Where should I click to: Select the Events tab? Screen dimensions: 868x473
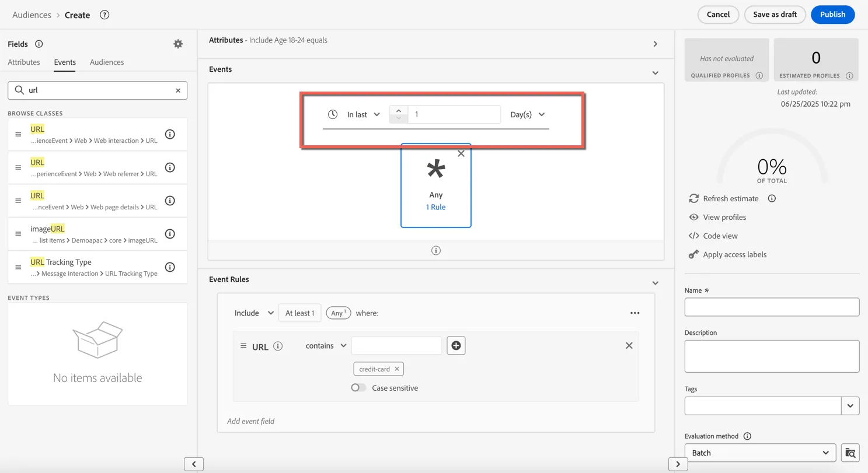point(65,62)
